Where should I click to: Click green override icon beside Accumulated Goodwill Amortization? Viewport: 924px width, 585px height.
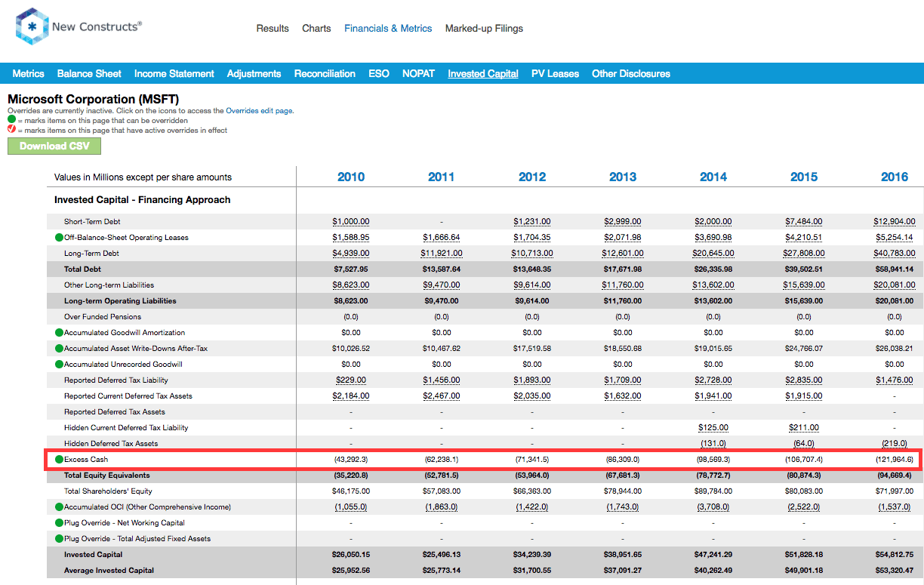pos(59,333)
